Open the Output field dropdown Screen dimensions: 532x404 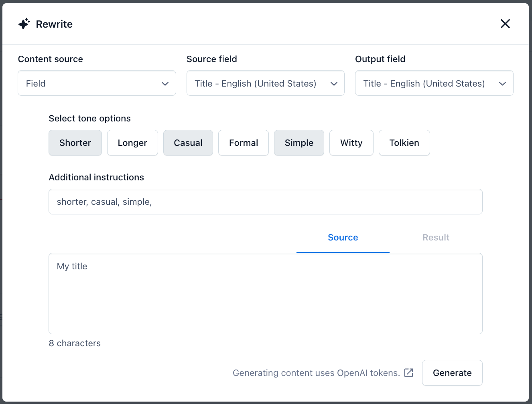(x=434, y=83)
